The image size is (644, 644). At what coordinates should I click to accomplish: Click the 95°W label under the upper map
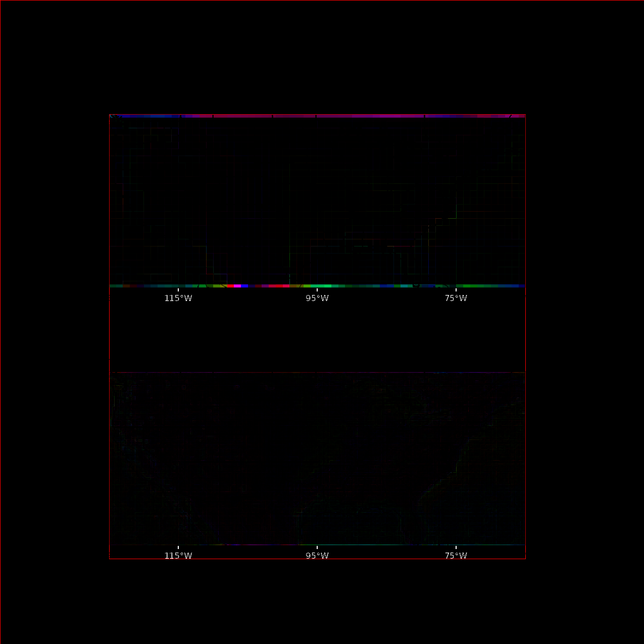[317, 298]
